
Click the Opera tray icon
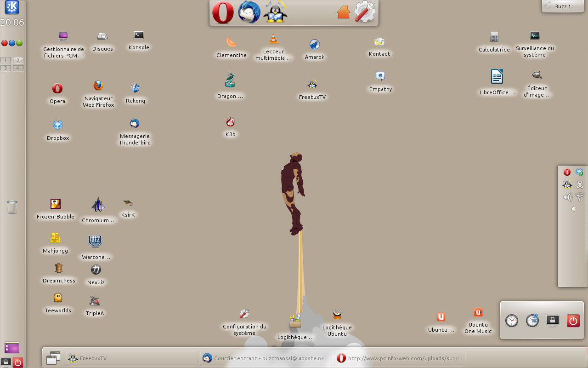click(x=567, y=172)
